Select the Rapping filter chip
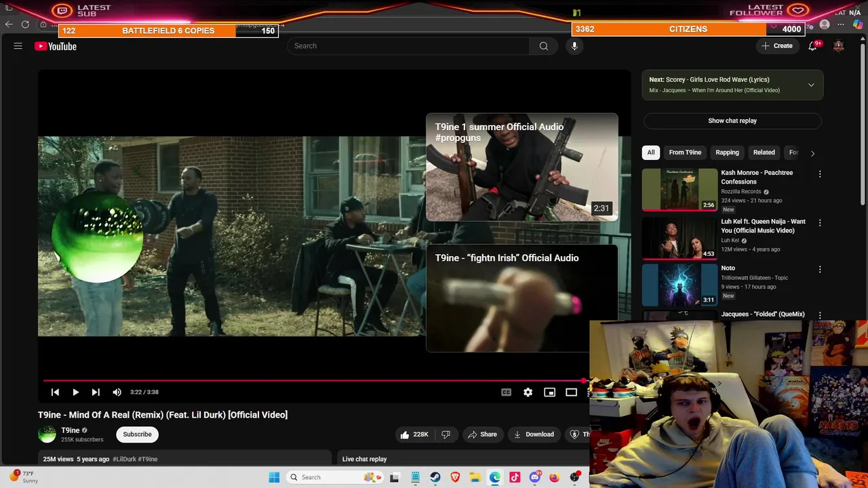 [727, 152]
